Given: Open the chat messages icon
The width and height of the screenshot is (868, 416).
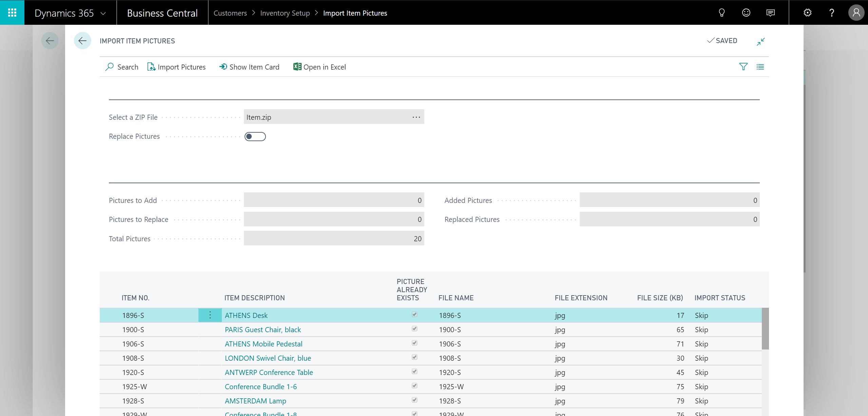Looking at the screenshot, I should [x=770, y=13].
